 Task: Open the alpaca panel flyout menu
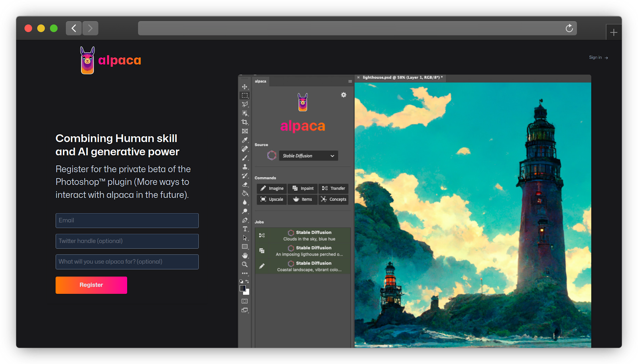coord(350,81)
